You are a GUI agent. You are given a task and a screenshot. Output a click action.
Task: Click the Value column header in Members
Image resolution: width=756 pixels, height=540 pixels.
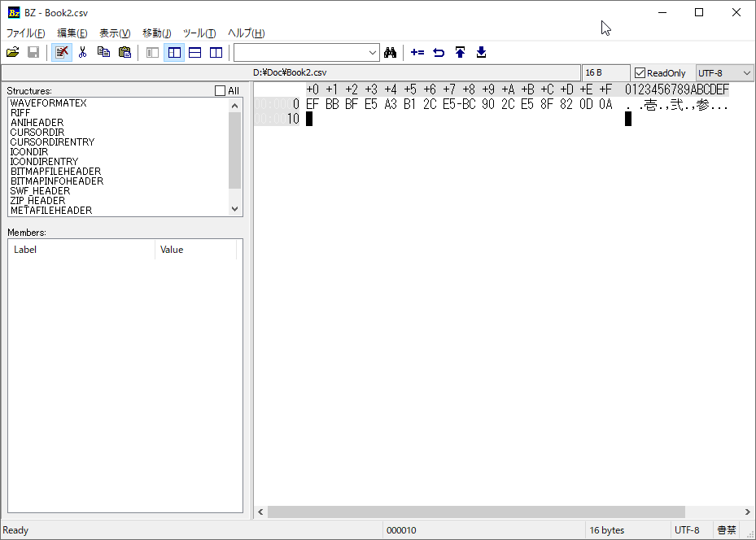(x=196, y=250)
